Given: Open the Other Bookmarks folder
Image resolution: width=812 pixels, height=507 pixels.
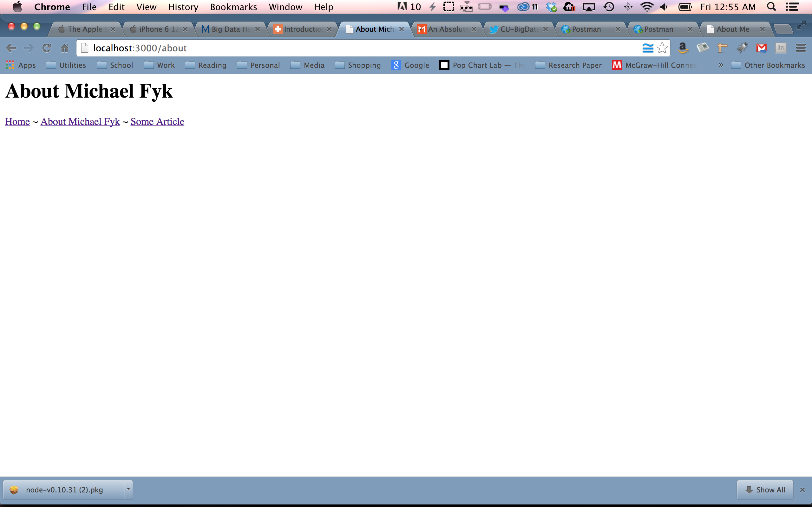Looking at the screenshot, I should (x=768, y=65).
